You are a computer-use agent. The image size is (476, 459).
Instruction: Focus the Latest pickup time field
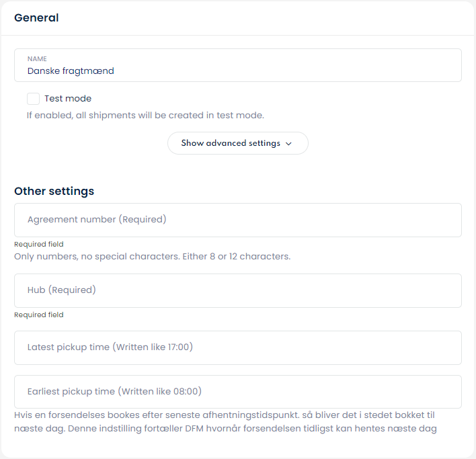[238, 347]
